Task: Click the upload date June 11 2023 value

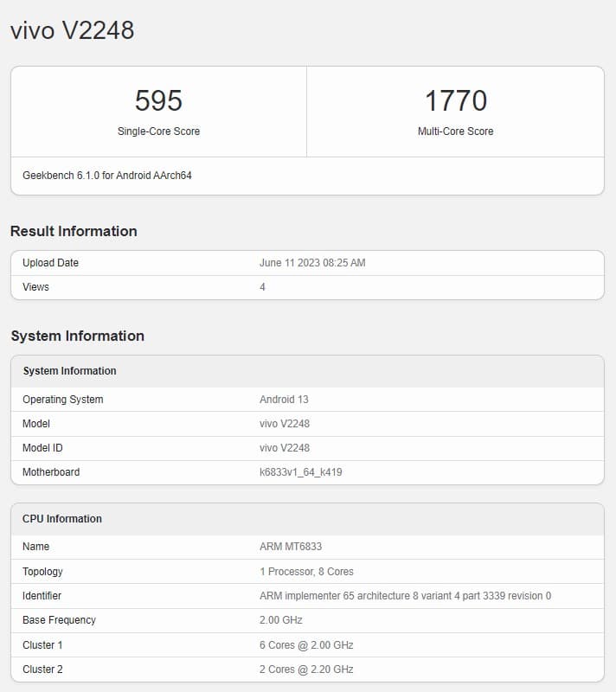Action: point(312,263)
